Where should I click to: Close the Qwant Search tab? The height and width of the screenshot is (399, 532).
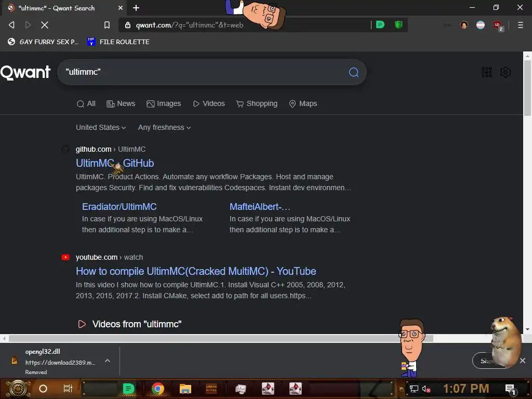(x=121, y=8)
